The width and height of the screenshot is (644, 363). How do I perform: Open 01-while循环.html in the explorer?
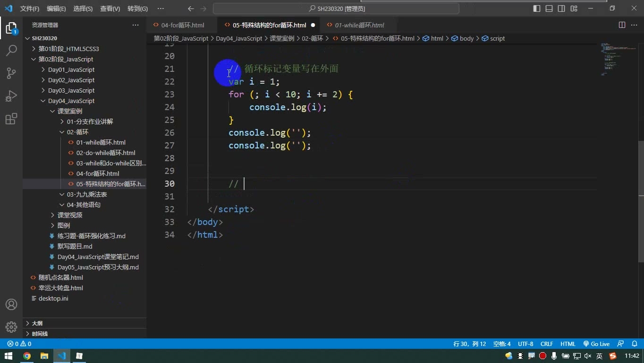pos(101,142)
